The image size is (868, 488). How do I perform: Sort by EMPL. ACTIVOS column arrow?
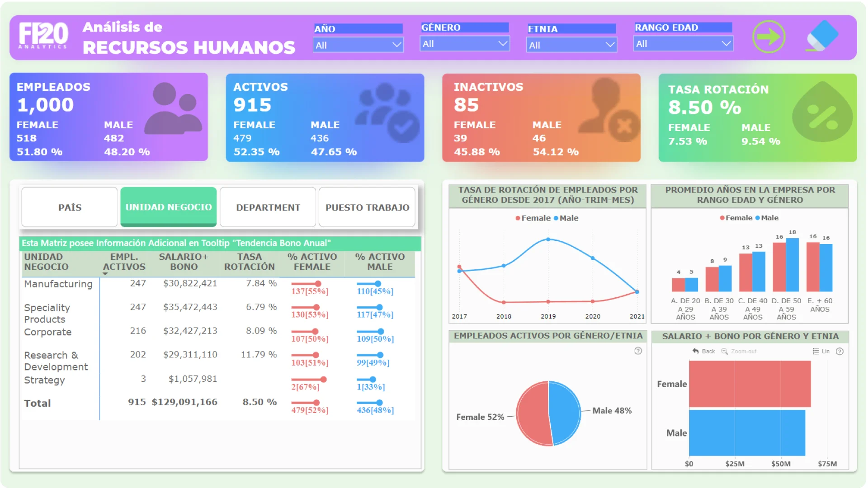click(105, 274)
